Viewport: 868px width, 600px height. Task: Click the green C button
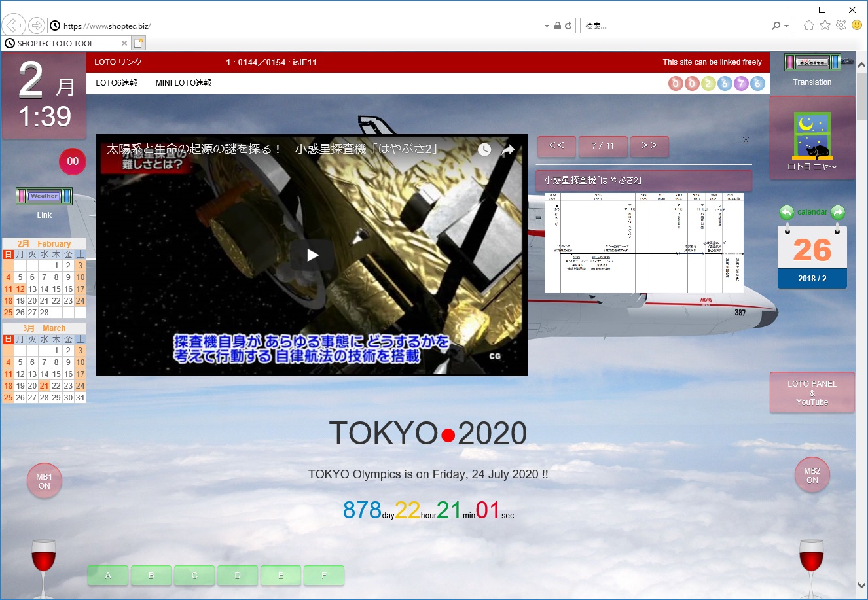click(194, 575)
